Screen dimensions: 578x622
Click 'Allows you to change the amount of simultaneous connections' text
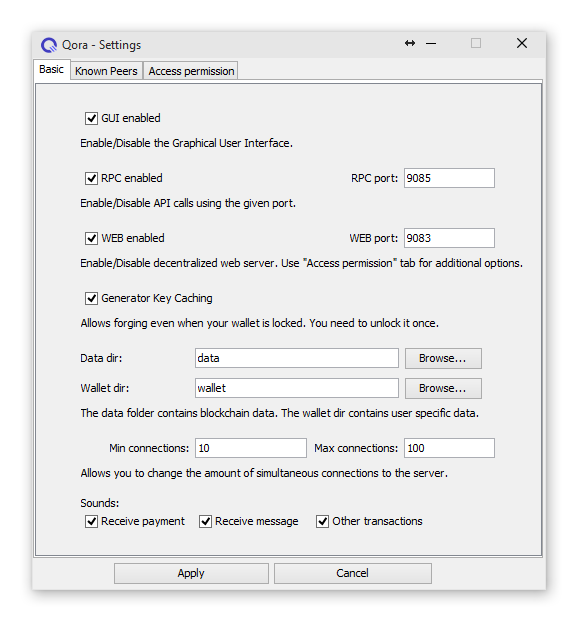(264, 473)
